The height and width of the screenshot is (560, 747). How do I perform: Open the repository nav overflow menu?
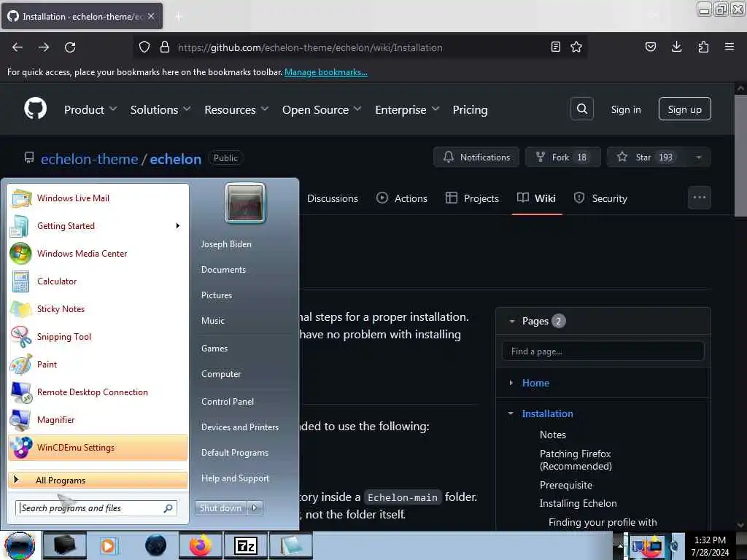pyautogui.click(x=699, y=197)
